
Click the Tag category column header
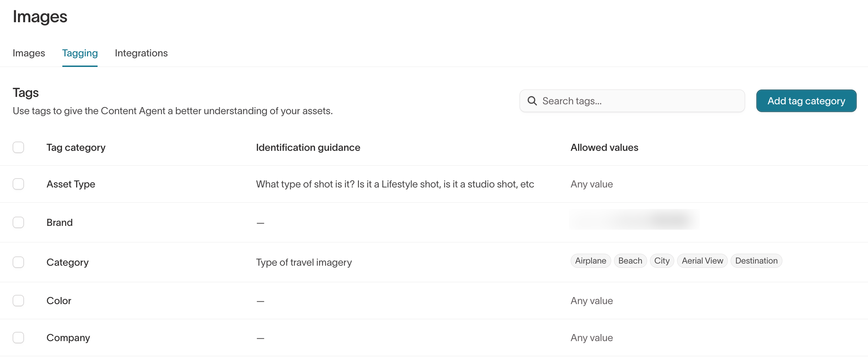click(x=76, y=147)
